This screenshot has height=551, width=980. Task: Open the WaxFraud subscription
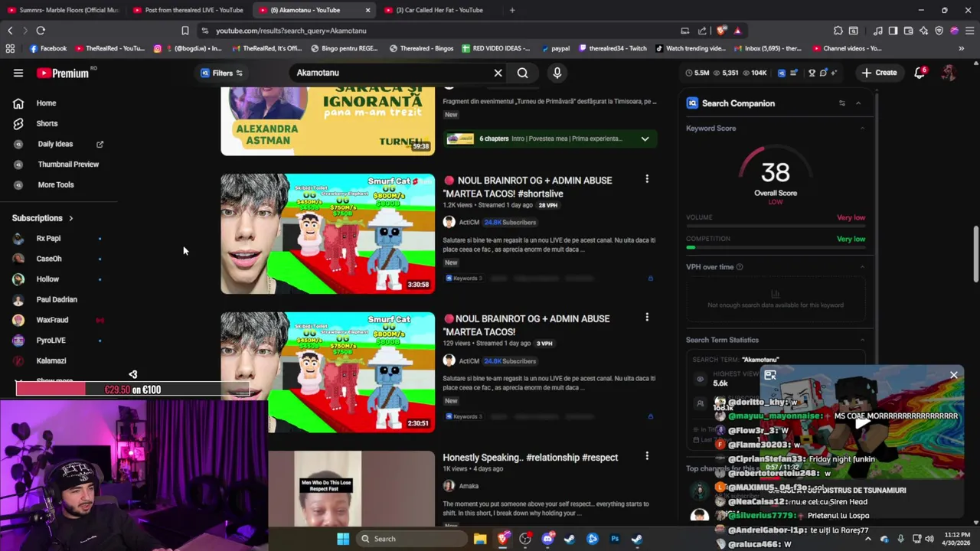(x=52, y=320)
